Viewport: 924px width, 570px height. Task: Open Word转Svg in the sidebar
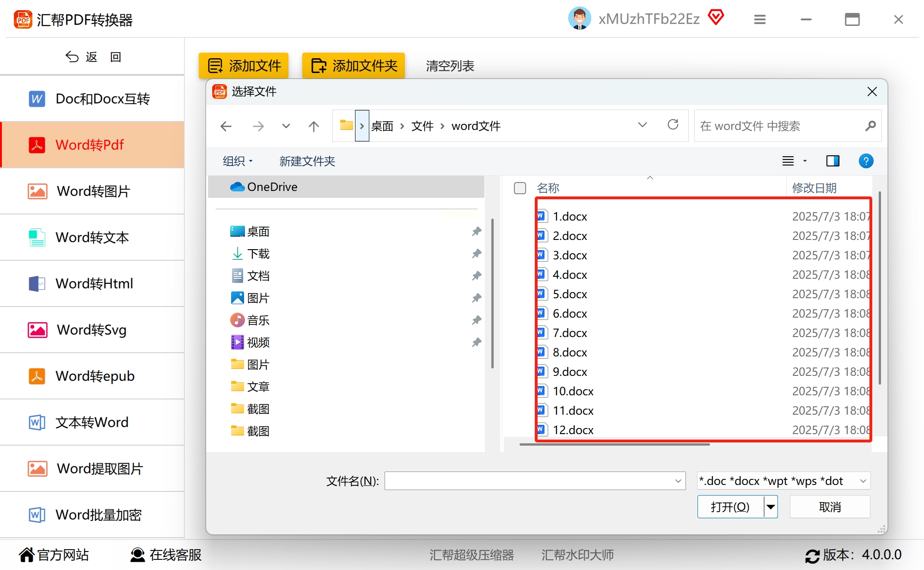92,330
